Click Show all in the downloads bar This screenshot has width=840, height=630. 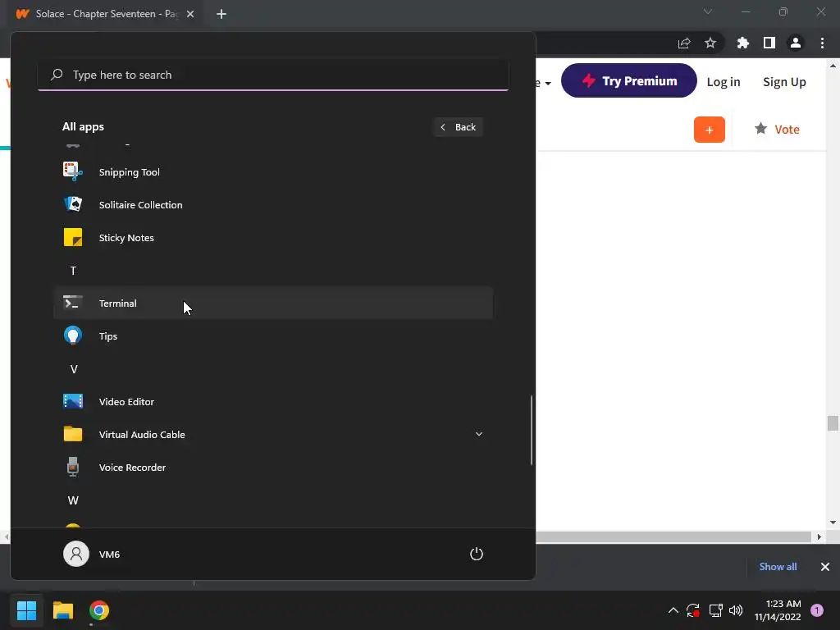click(x=778, y=566)
